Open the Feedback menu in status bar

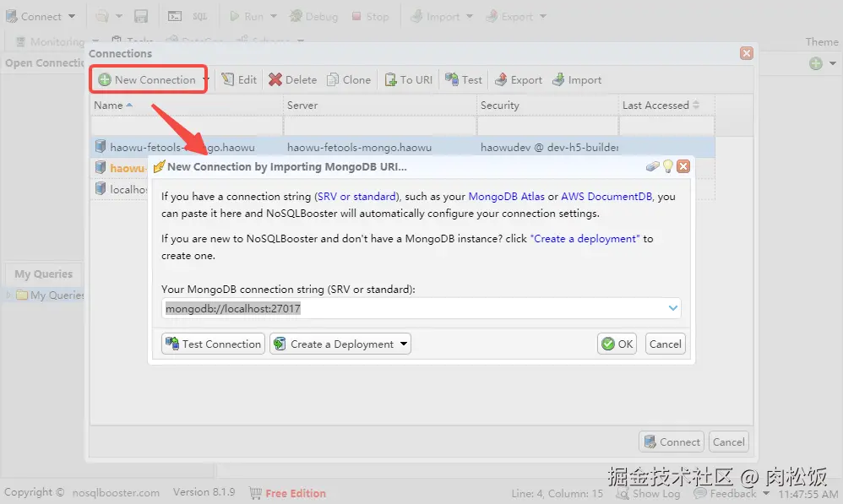point(732,493)
